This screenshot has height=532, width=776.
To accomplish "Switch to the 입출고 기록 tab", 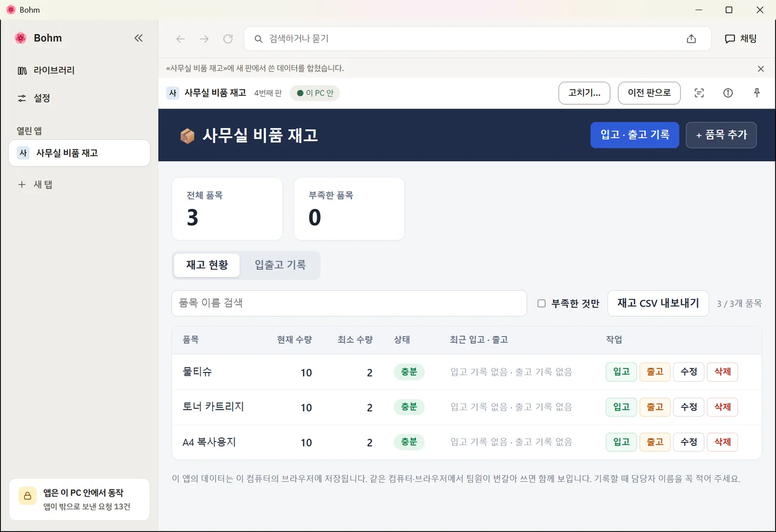I will 280,265.
